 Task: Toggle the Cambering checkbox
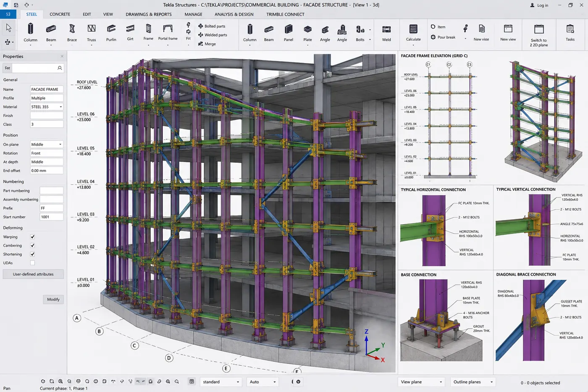[x=32, y=245]
